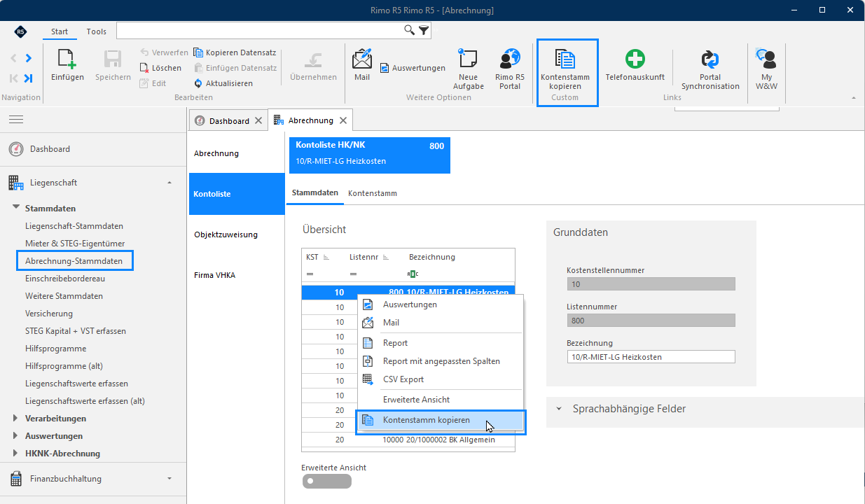The image size is (865, 504).
Task: Choose Auswertungen in context menu
Action: point(441,304)
